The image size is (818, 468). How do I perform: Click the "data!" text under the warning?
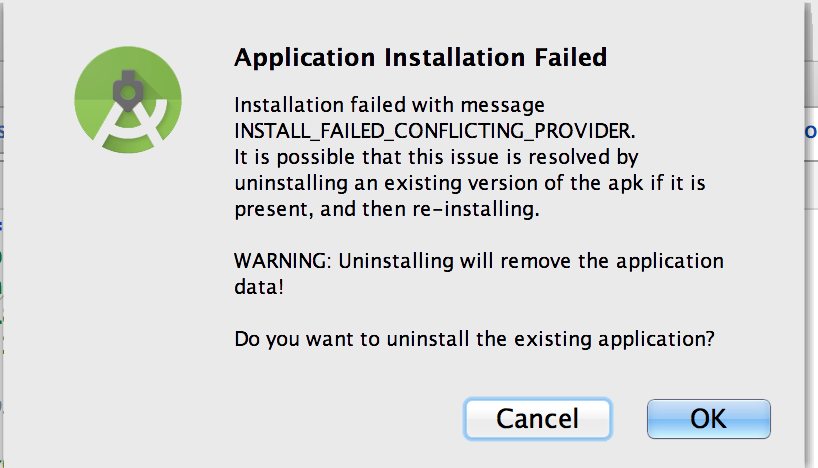click(259, 287)
